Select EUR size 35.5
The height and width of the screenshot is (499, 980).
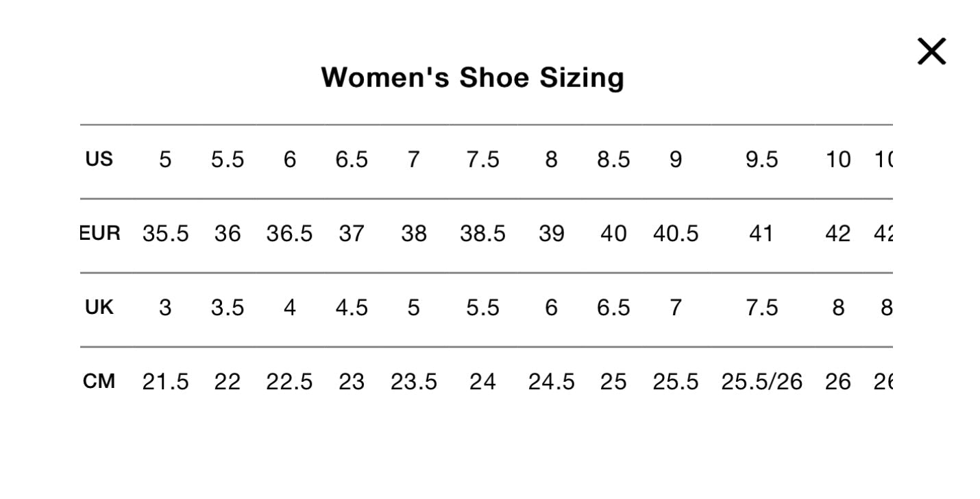[x=165, y=233]
